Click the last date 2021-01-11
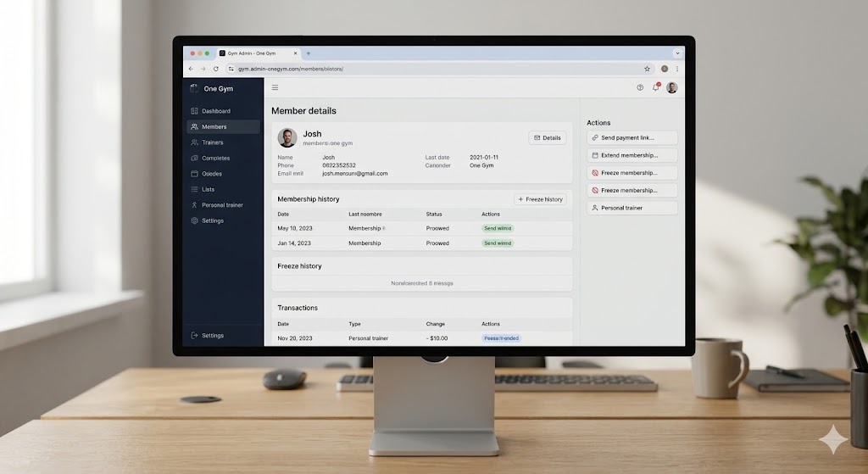Image resolution: width=868 pixels, height=474 pixels. click(484, 157)
